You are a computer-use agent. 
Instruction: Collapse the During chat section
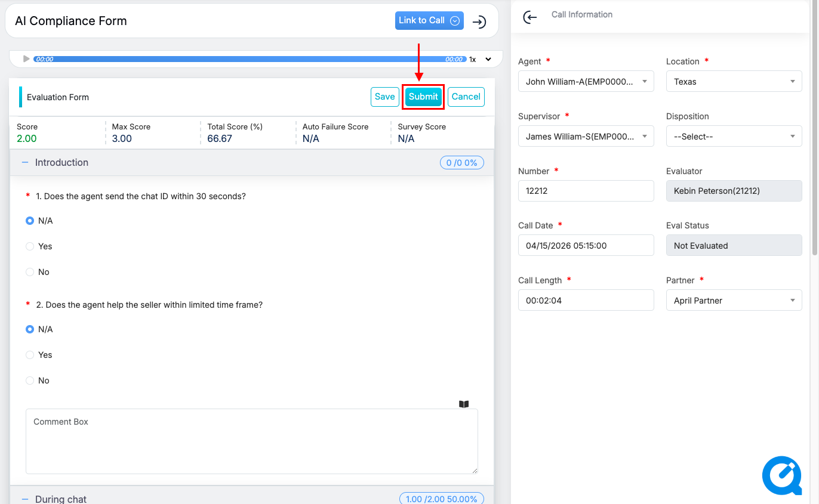25,499
